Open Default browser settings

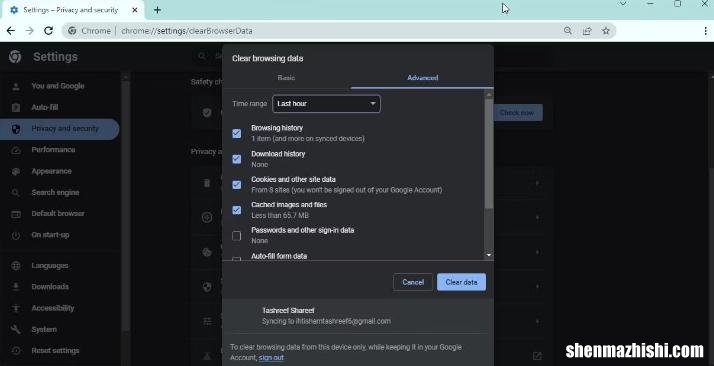[58, 213]
